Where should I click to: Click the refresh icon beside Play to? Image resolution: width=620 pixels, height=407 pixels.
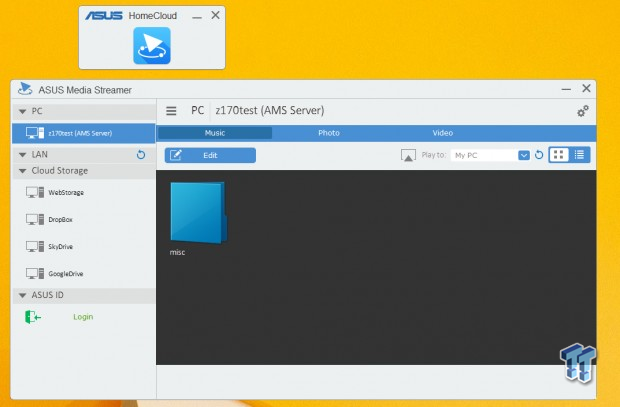point(539,155)
